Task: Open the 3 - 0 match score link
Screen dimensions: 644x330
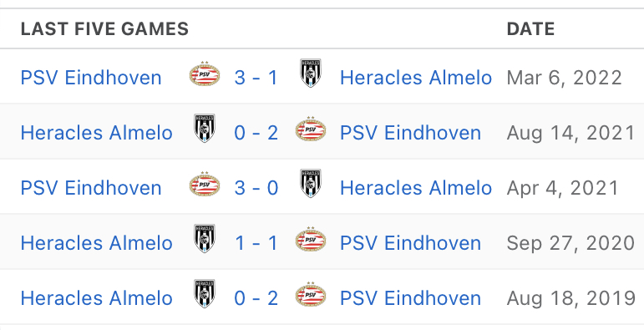Action: [x=256, y=188]
